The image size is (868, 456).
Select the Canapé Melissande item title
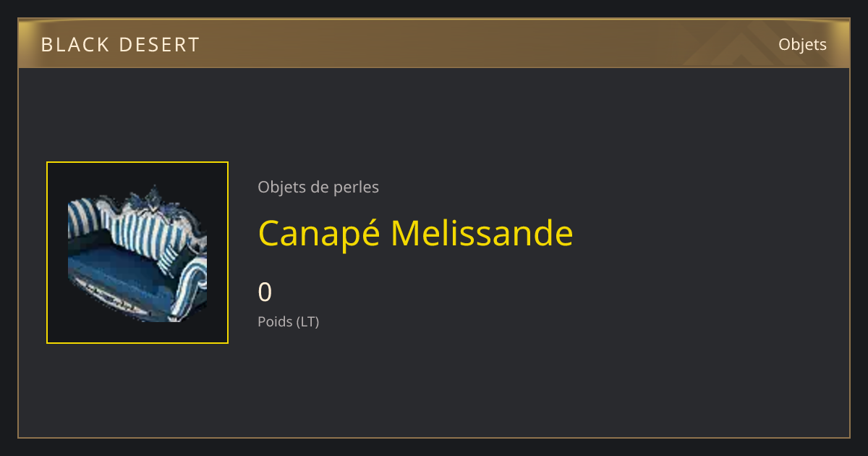tap(416, 234)
